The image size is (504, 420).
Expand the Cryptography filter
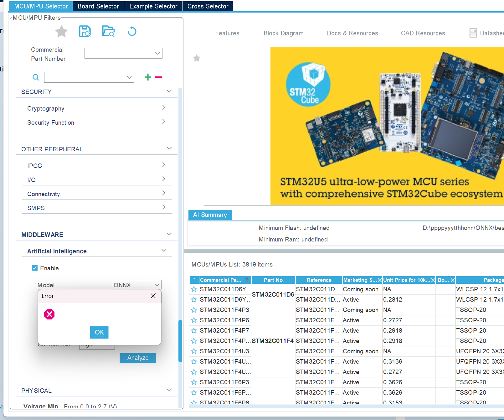tap(164, 107)
